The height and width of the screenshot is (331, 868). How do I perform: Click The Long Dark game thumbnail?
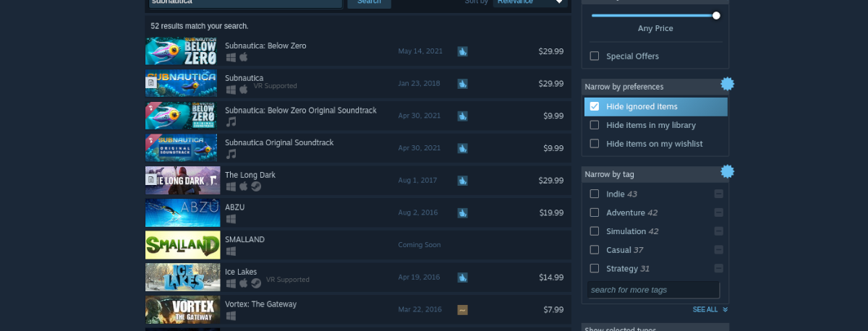click(x=182, y=181)
